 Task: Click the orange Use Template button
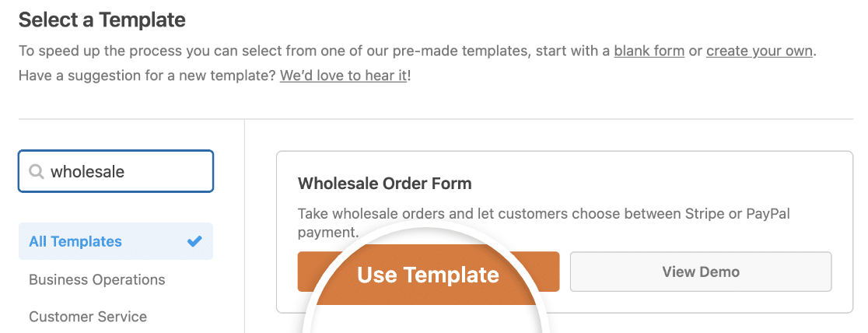429,272
